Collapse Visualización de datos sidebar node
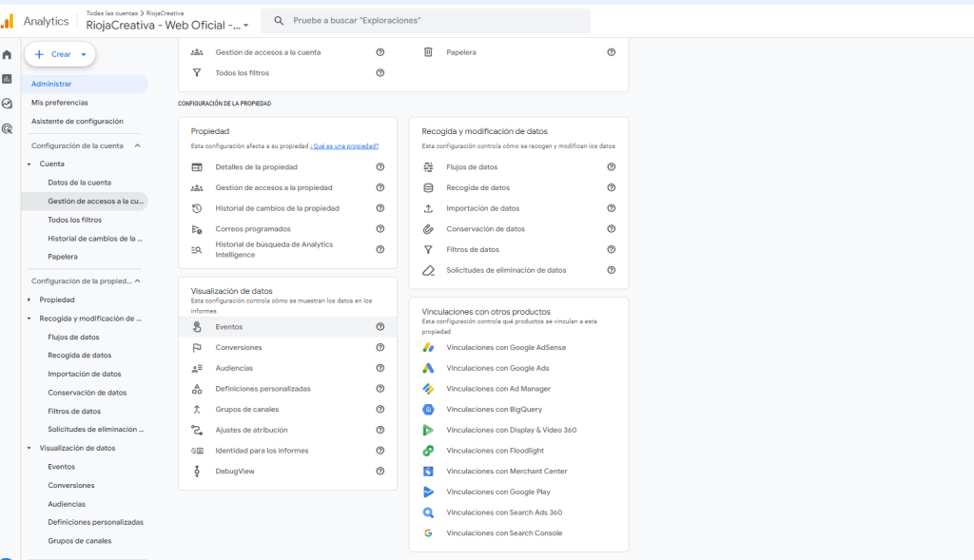974x560 pixels. click(x=29, y=448)
